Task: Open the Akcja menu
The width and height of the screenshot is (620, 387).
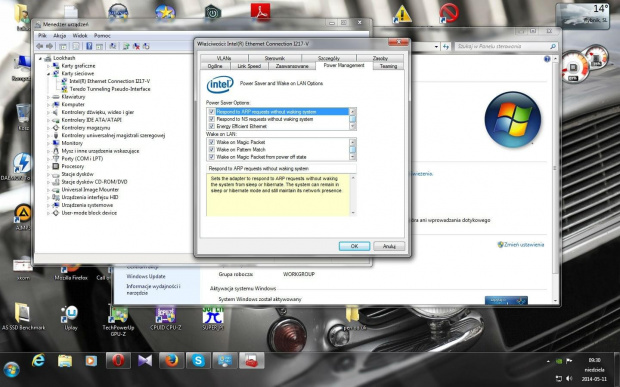Action: pos(59,36)
